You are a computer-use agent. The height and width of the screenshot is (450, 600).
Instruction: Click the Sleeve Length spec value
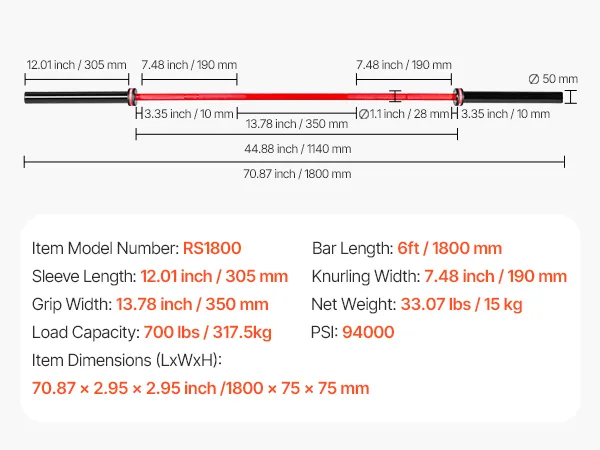tap(214, 276)
